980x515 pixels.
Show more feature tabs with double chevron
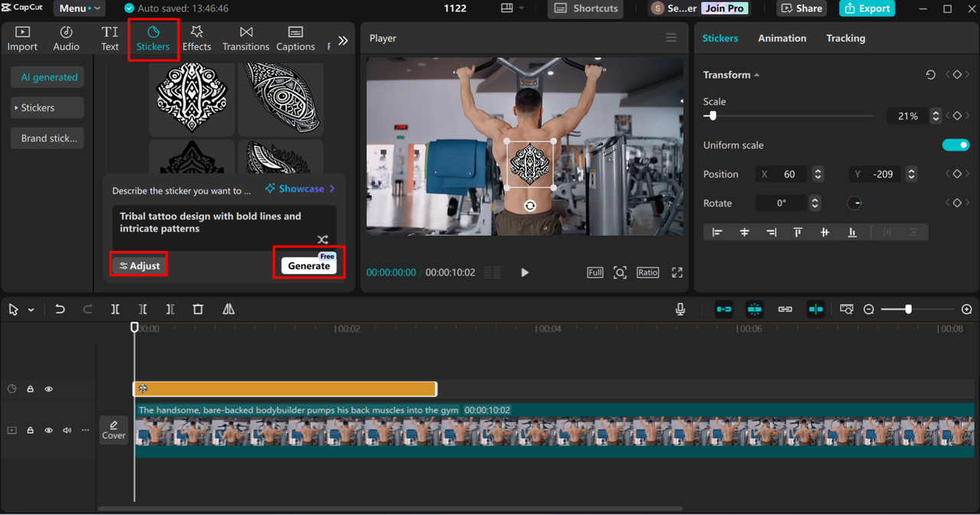[343, 41]
